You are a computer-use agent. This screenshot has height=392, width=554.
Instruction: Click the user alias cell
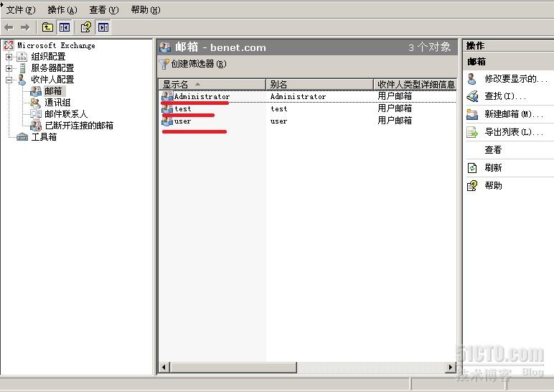pyautogui.click(x=278, y=121)
